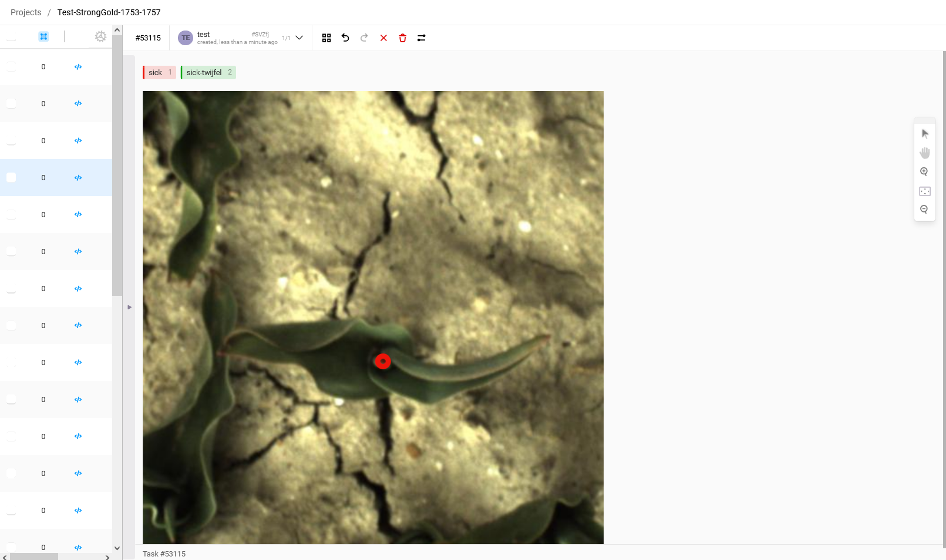The image size is (946, 560).
Task: Open the four-squares compare view icon
Action: coord(326,38)
